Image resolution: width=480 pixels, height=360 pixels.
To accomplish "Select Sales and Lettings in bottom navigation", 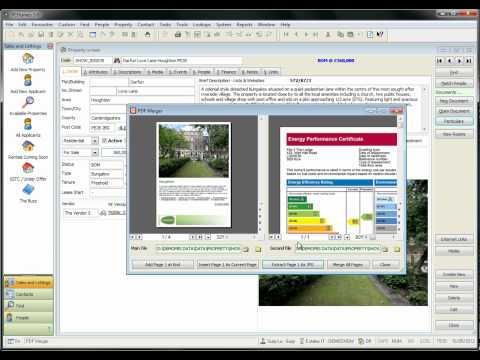I will coord(29,283).
